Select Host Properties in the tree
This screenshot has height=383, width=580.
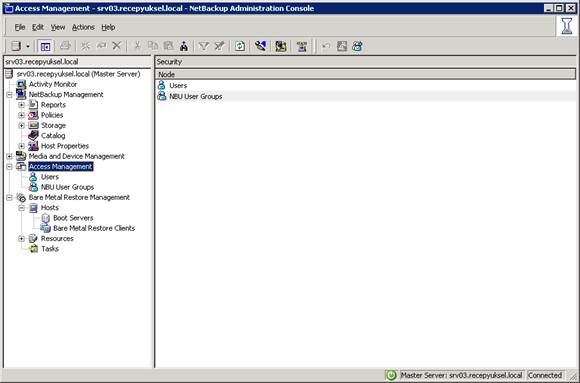[x=65, y=146]
